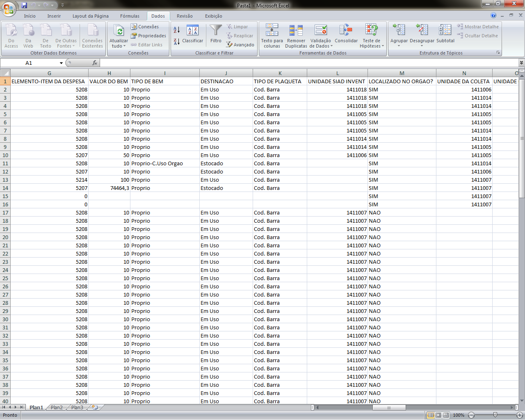Click Agrupar outline tool
The image size is (525, 420).
click(x=399, y=35)
